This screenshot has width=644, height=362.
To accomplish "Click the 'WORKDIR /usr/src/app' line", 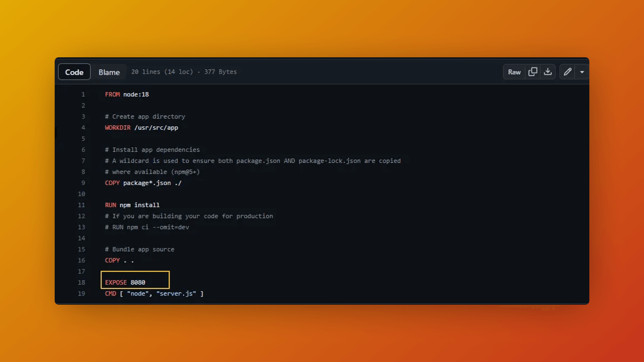I will pos(142,128).
